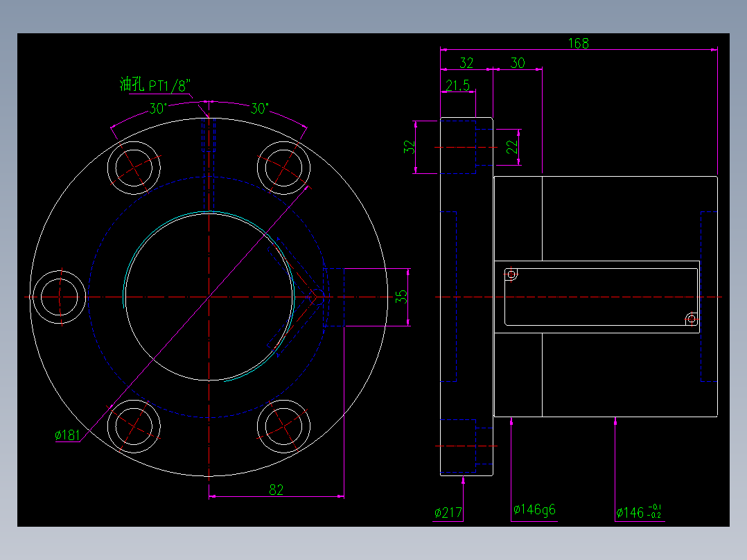Select the ø146 toleranced diameter label

tap(638, 512)
